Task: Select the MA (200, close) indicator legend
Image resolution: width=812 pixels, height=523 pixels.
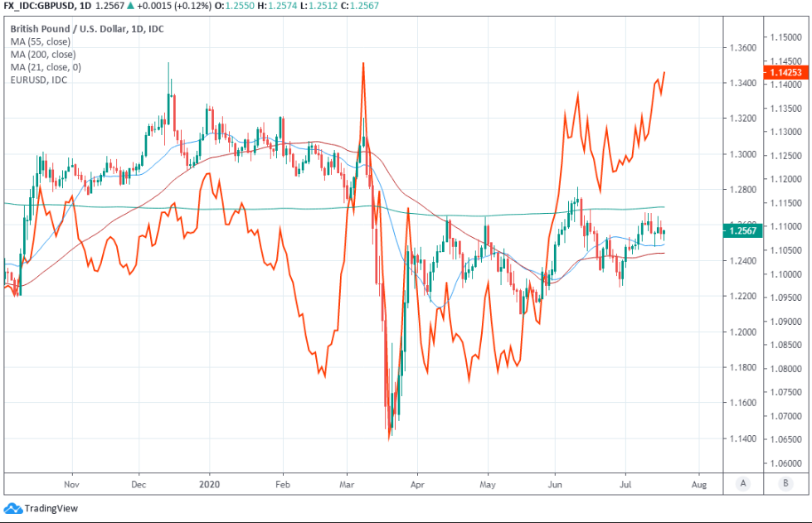Action: pyautogui.click(x=43, y=54)
